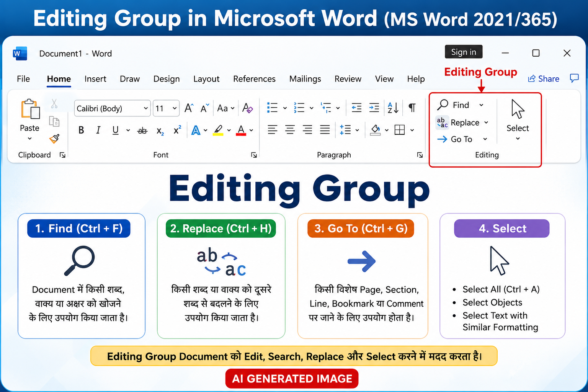Switch to the Draw tab
This screenshot has width=588, height=392.
[130, 79]
